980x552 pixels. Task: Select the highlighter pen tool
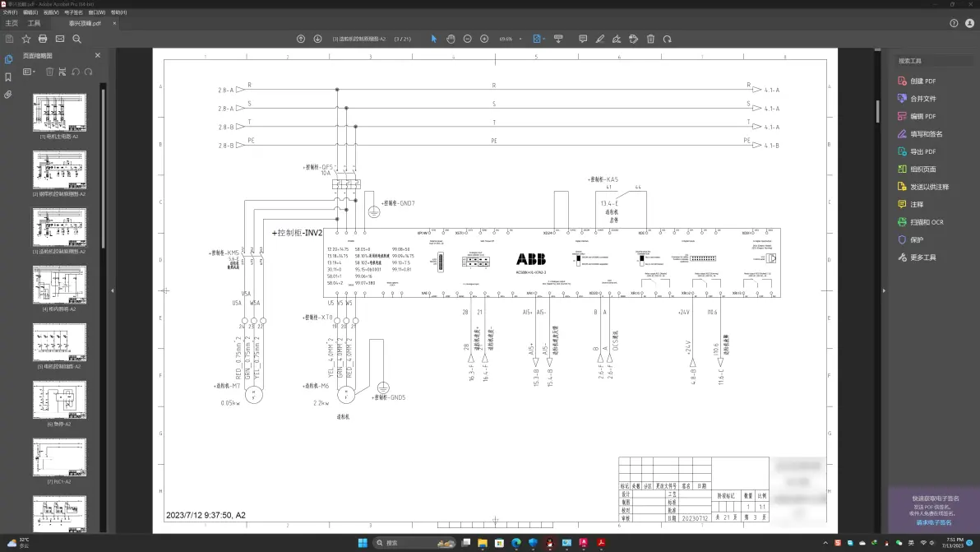click(600, 39)
